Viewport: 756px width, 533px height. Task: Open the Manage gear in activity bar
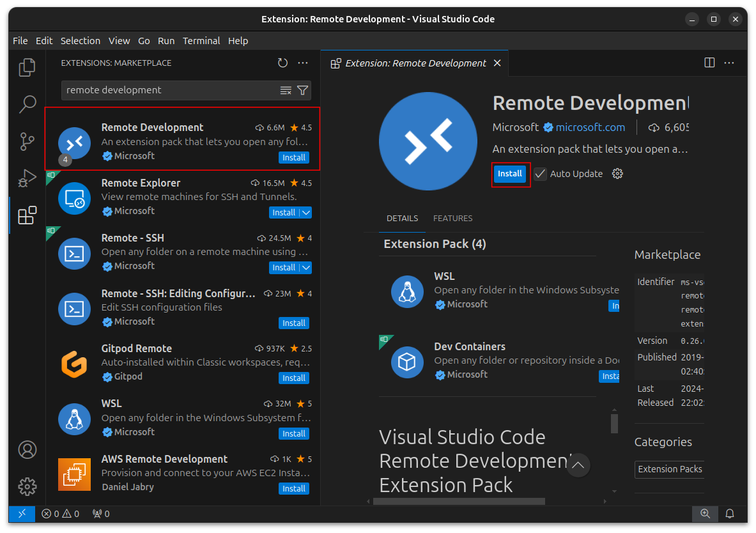(x=27, y=486)
